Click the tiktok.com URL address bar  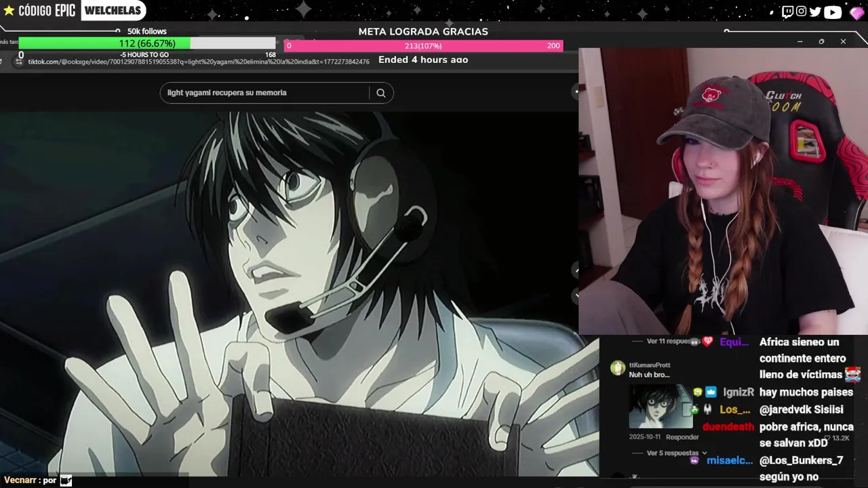tap(199, 62)
